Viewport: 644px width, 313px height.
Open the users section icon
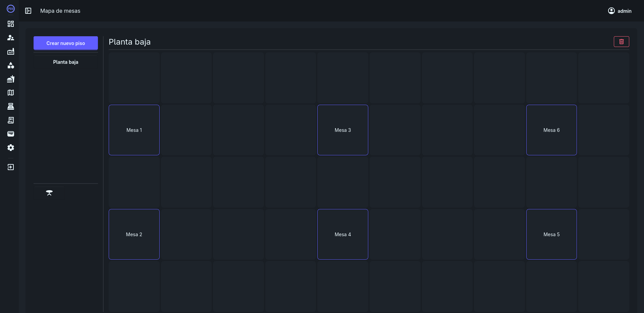[11, 38]
